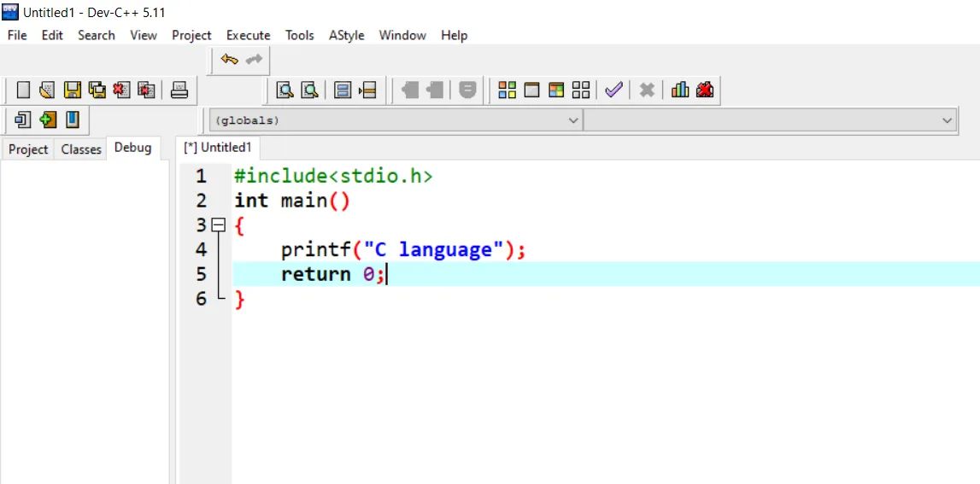Image resolution: width=980 pixels, height=484 pixels.
Task: Close all files via toolbar icon
Action: [x=145, y=90]
